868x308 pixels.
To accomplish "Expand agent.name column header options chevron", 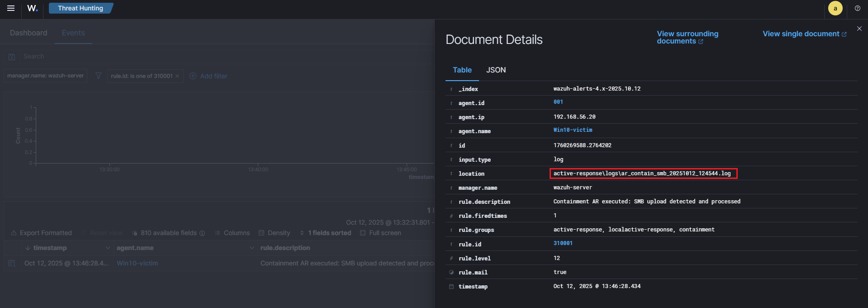I will tap(251, 248).
